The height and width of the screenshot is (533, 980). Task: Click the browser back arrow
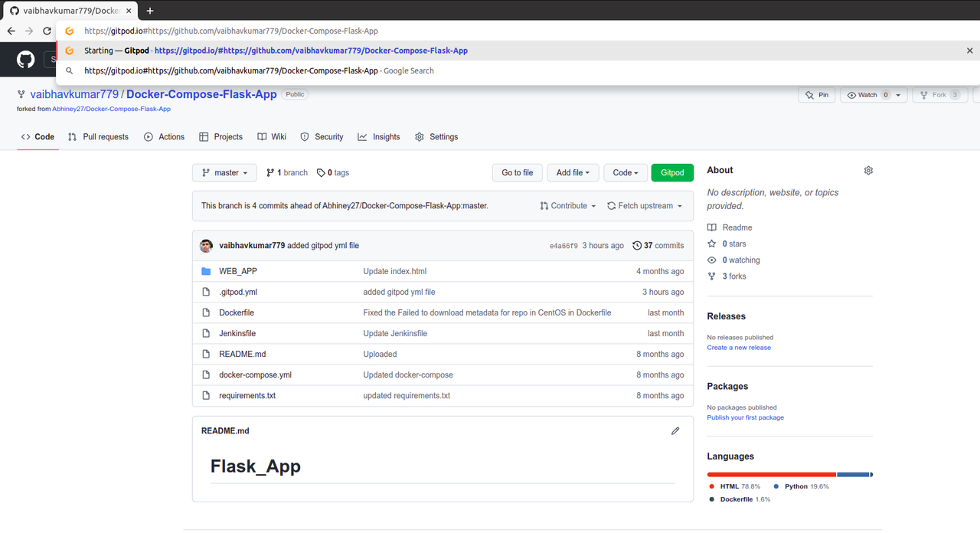click(11, 31)
